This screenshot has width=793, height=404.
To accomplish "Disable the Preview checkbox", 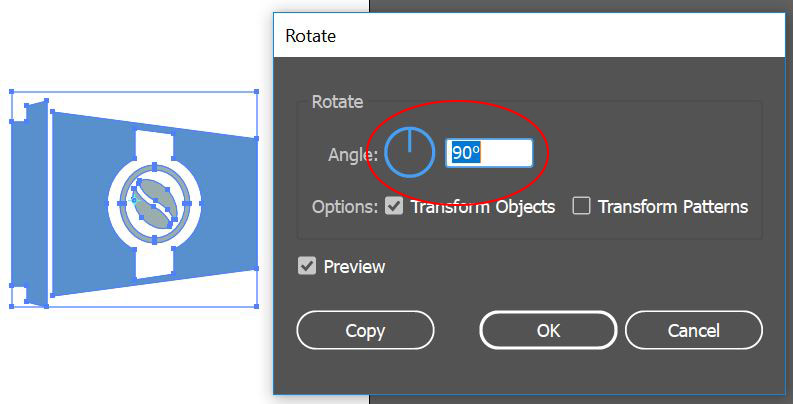I will point(307,267).
